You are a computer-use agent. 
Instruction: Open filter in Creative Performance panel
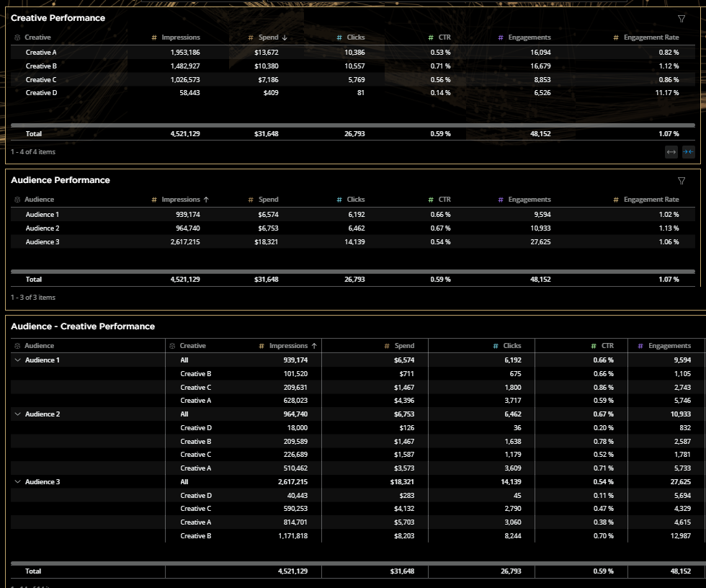[682, 19]
